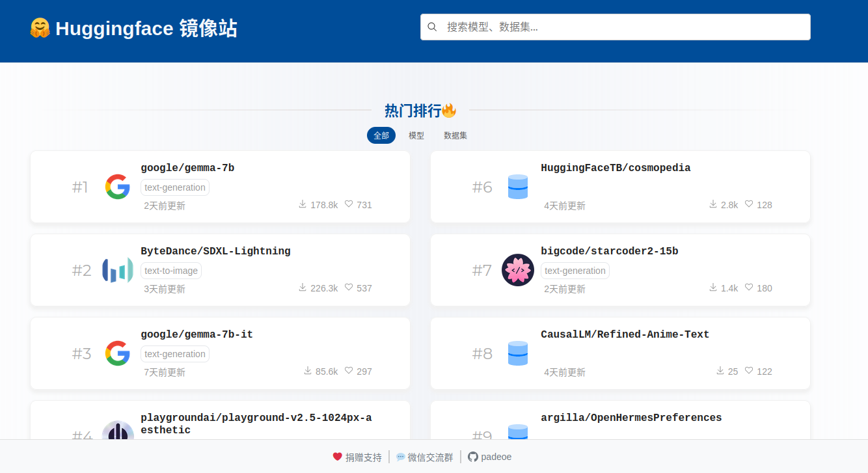Click 捐赠支持 in the footer

[364, 457]
